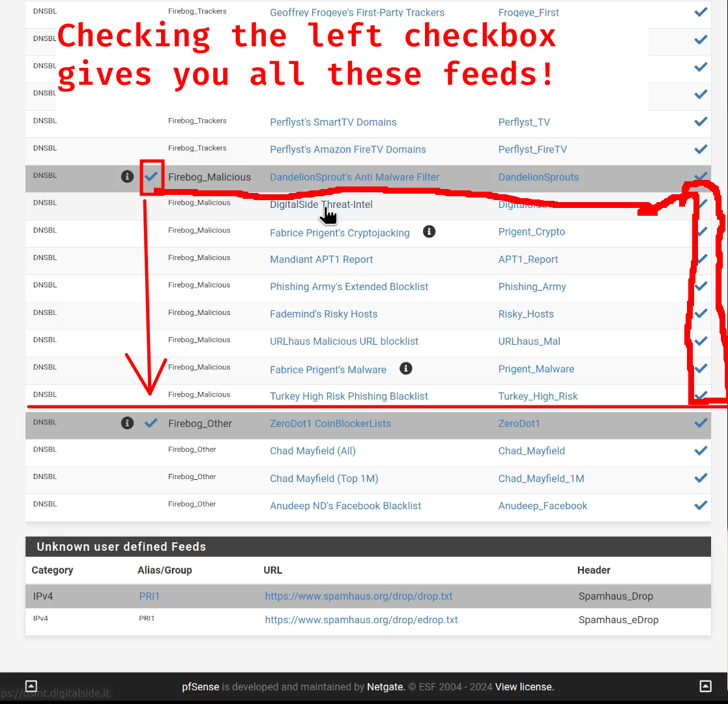This screenshot has height=704, width=728.
Task: Click the ZeroDot1 header link
Action: 519,424
